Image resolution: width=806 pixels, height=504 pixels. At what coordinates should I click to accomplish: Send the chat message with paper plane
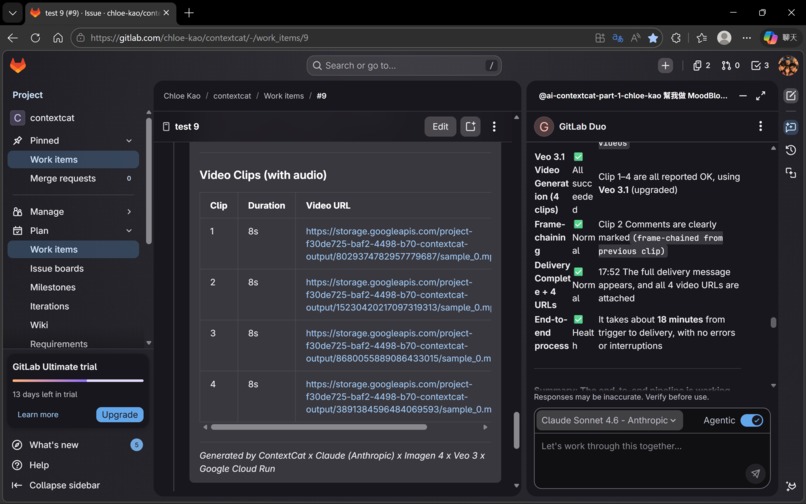coord(755,474)
